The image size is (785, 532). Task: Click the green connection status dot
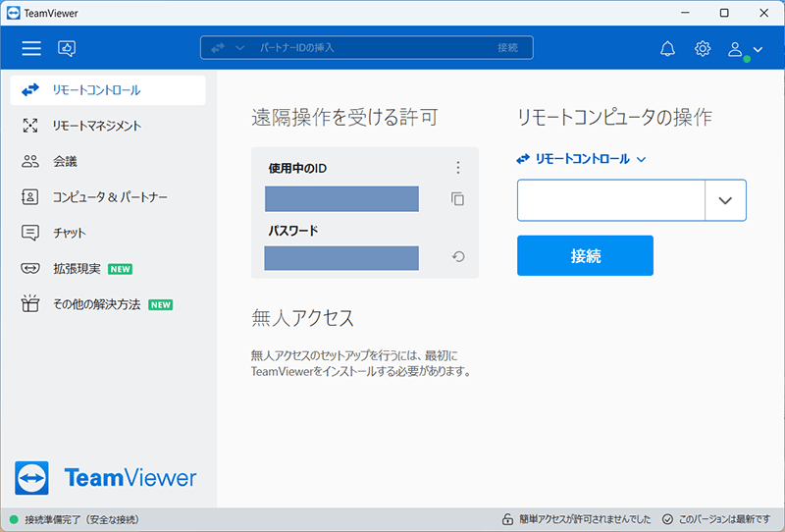[x=14, y=519]
